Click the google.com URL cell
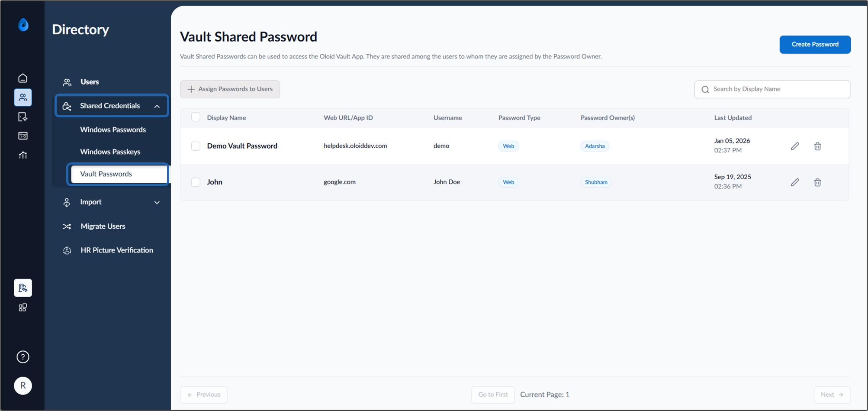868x411 pixels. [340, 182]
